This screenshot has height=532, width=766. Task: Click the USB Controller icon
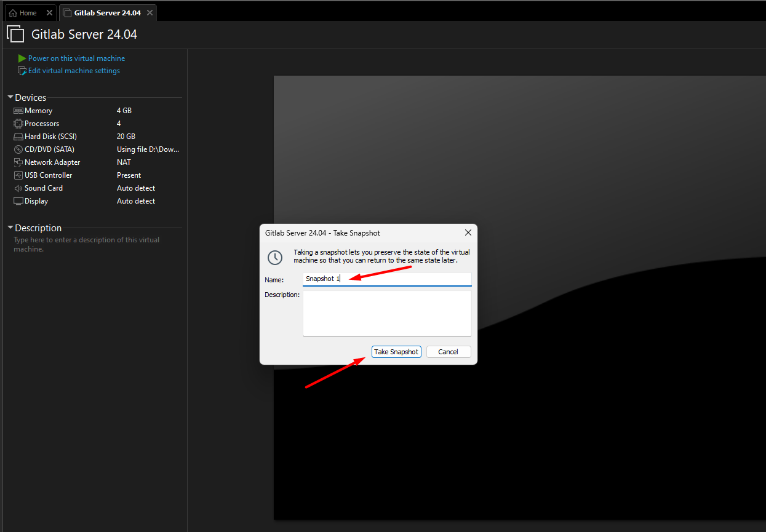click(18, 175)
